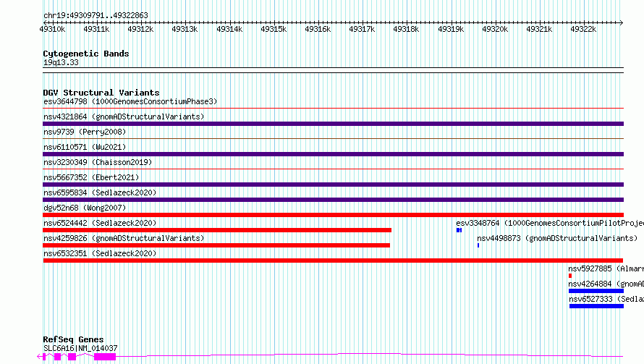Click the 49313k ruler position label

185,29
